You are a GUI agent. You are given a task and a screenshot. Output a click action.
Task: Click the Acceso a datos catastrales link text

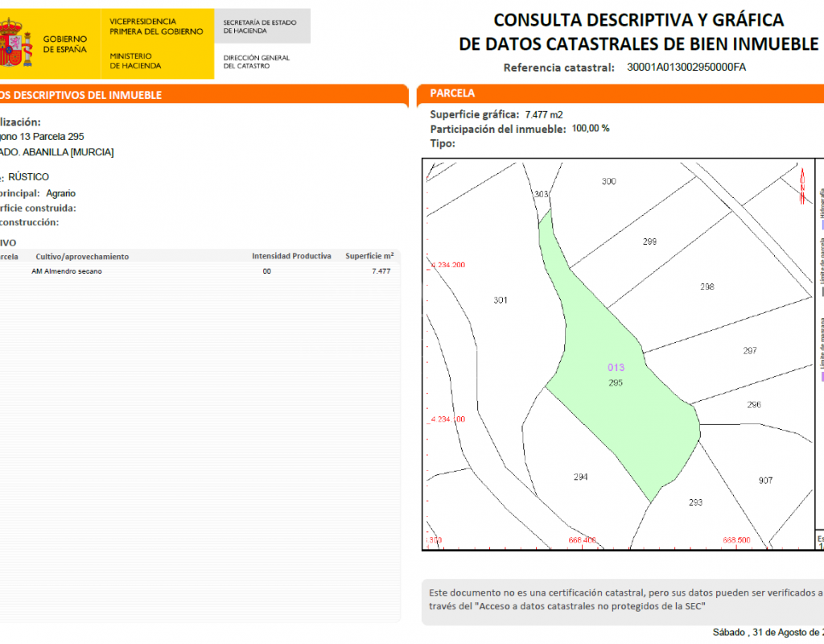pos(589,605)
